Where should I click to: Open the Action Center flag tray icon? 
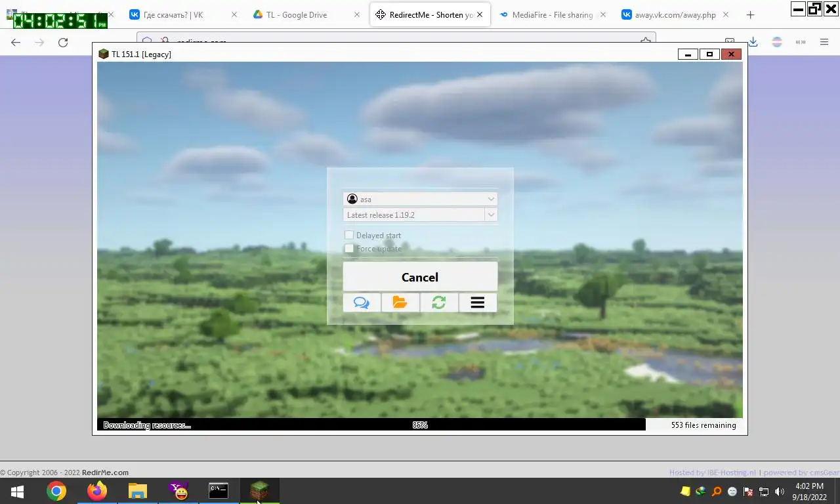[x=748, y=491]
